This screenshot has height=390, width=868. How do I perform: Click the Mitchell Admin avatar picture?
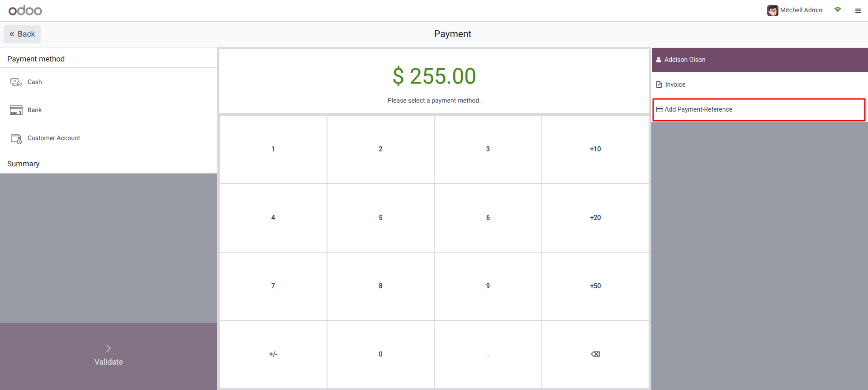point(772,10)
